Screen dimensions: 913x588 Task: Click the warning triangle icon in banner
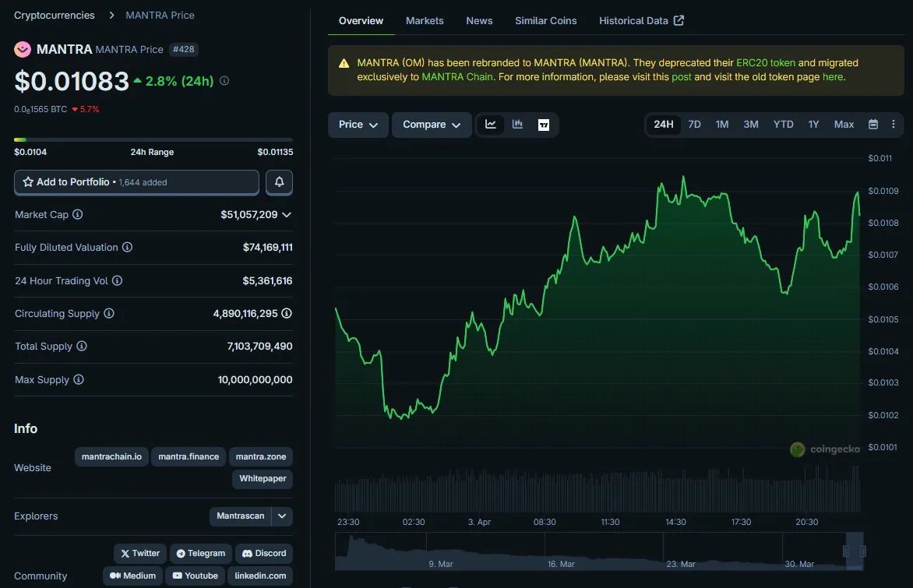point(344,63)
